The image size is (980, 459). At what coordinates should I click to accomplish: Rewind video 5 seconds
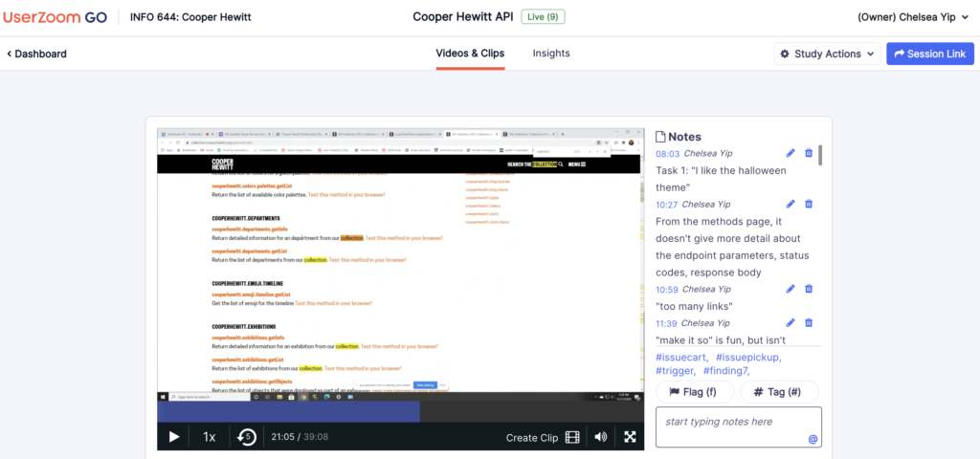[x=247, y=437]
